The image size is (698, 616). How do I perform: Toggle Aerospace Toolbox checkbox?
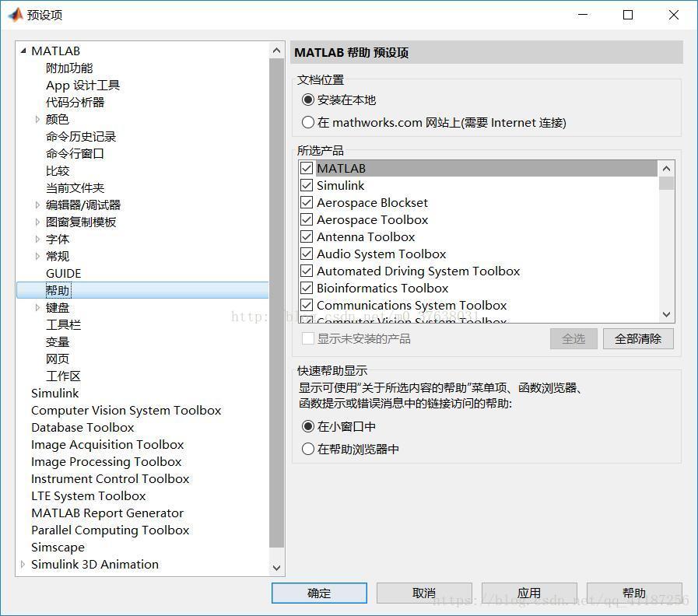[307, 219]
